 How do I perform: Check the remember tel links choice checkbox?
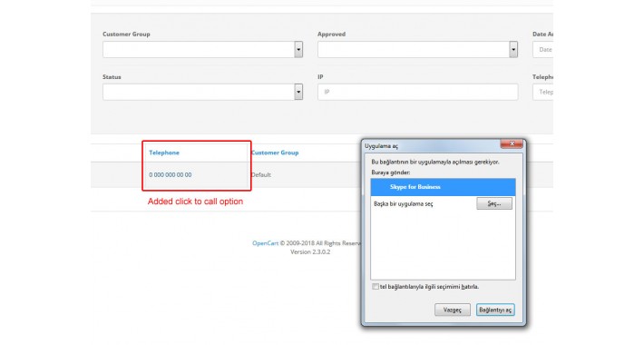click(376, 287)
